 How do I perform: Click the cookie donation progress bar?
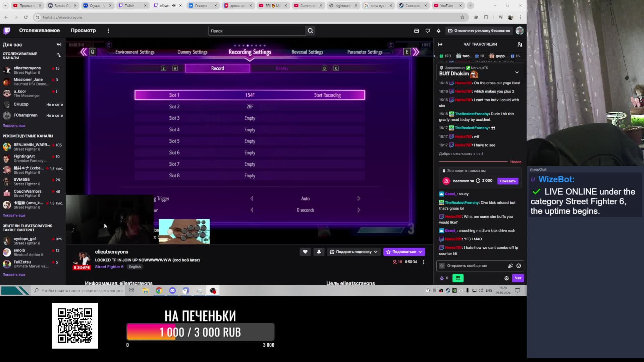200,332
